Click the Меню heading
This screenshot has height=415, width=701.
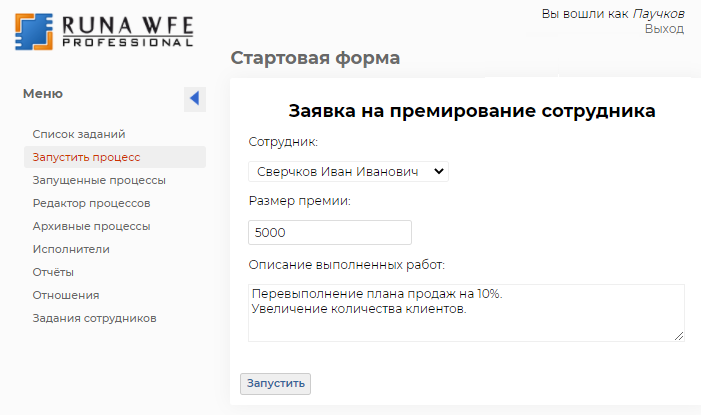[43, 94]
